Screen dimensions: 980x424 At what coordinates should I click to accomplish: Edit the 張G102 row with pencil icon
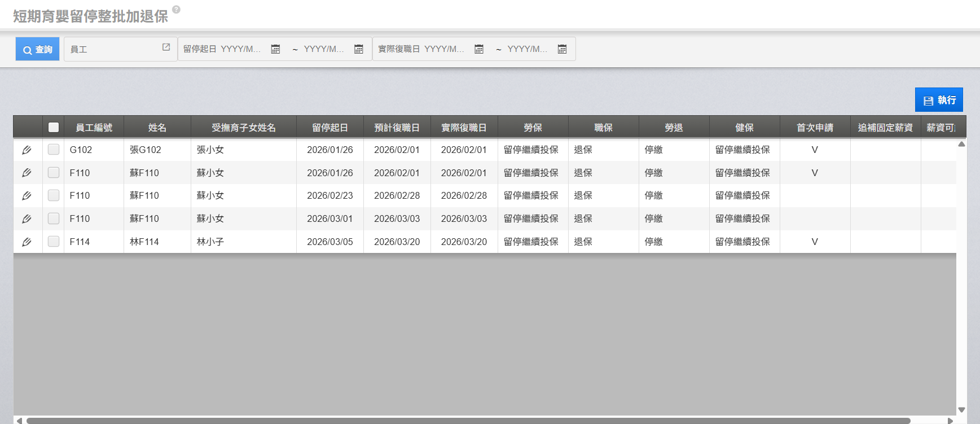click(x=27, y=150)
